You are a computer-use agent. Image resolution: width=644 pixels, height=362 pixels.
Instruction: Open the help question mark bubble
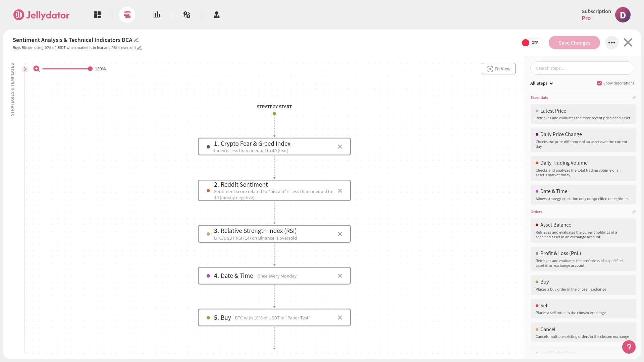tap(629, 347)
